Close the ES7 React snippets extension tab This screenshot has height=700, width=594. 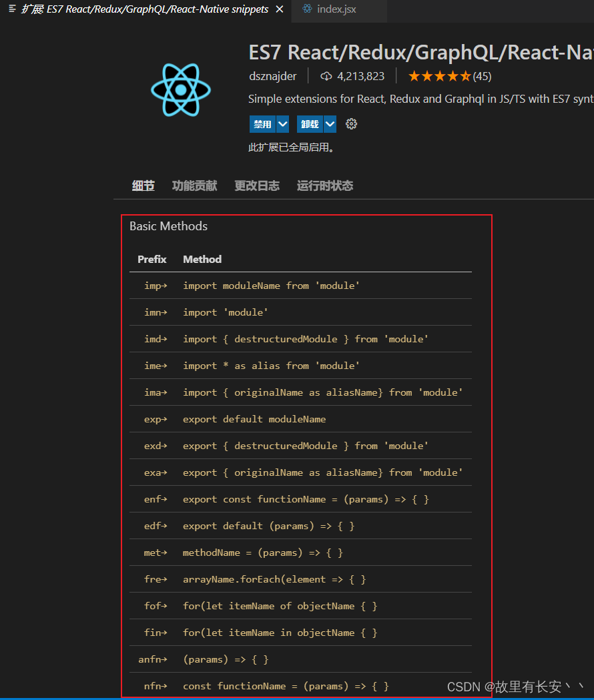(280, 9)
